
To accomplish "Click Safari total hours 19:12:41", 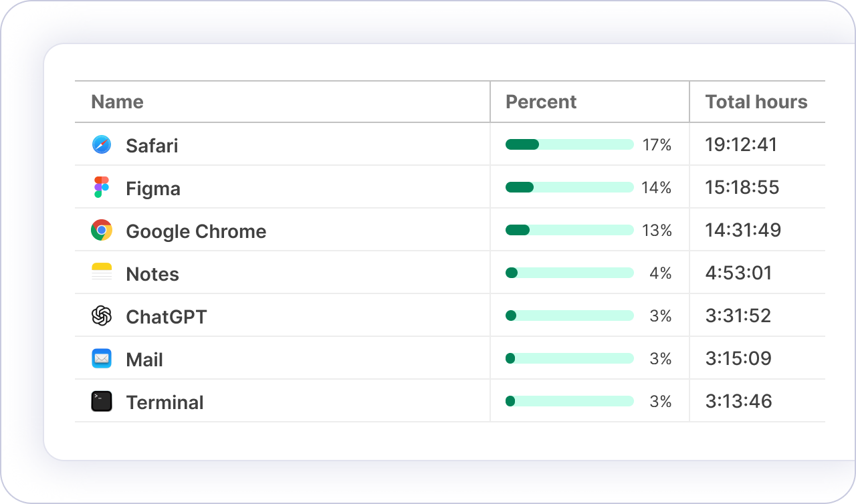I will tap(741, 145).
